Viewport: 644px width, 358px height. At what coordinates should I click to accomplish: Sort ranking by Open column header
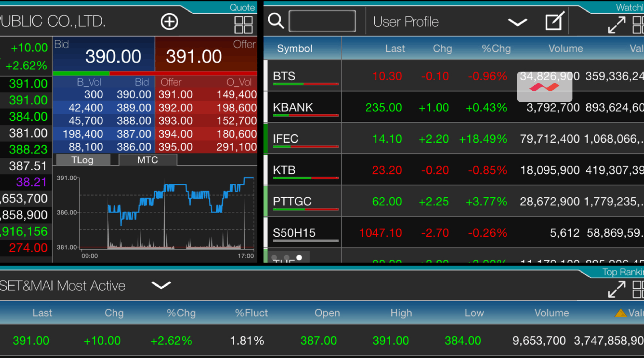point(327,313)
